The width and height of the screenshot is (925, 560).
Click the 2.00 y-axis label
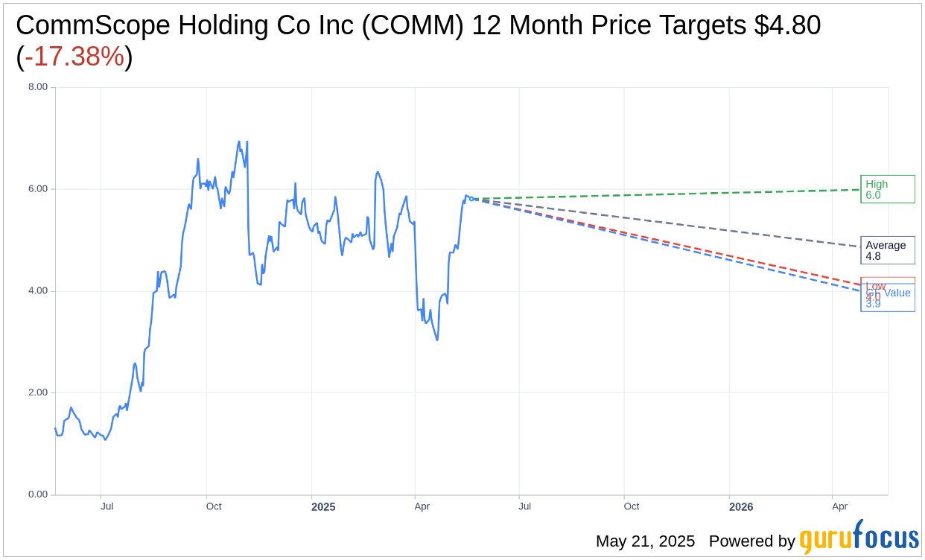pos(38,392)
